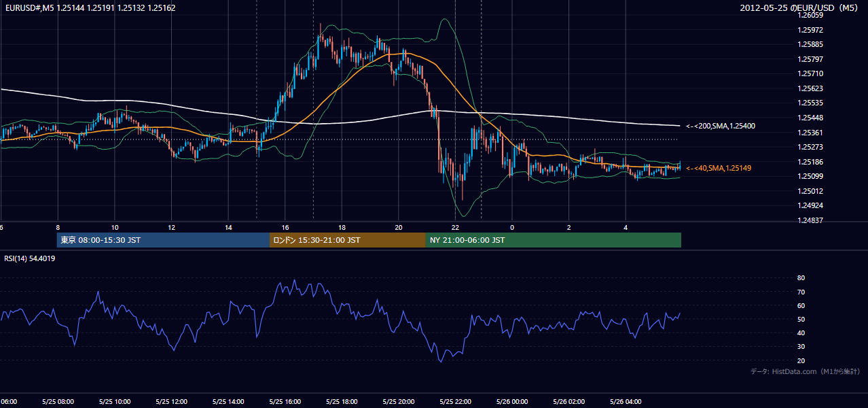Click hour label 14 under price chart
This screenshot has height=408, width=868.
pyautogui.click(x=228, y=227)
